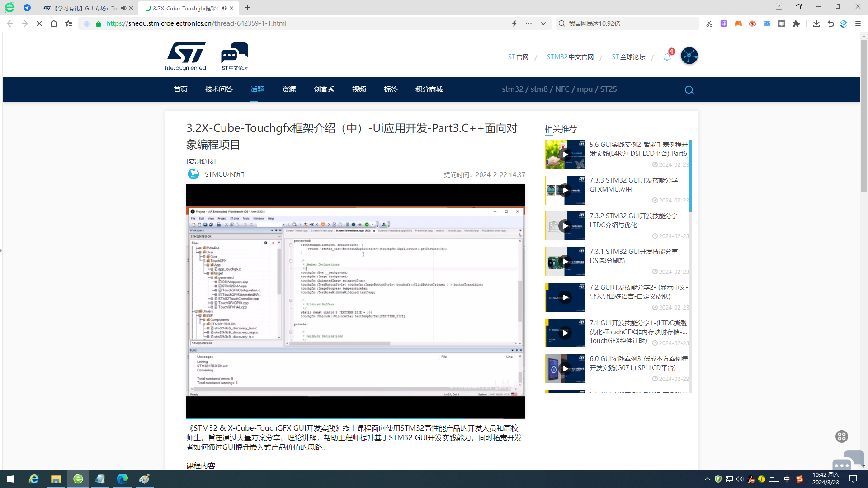Open the 视频 navigation item

pyautogui.click(x=359, y=89)
